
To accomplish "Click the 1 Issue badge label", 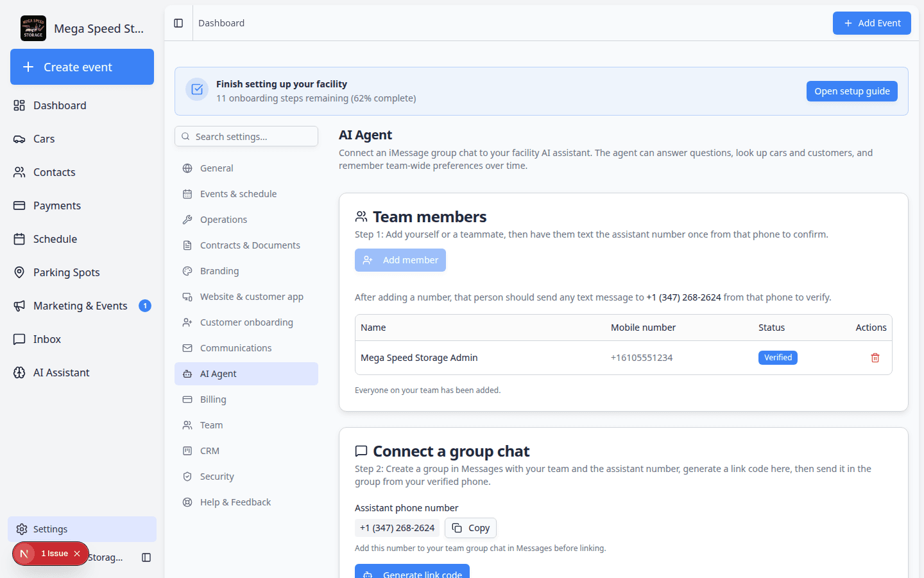I will pyautogui.click(x=55, y=554).
